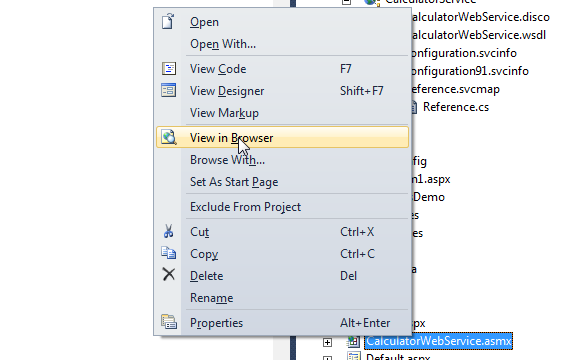Click the View in Browser globe icon

(x=169, y=137)
